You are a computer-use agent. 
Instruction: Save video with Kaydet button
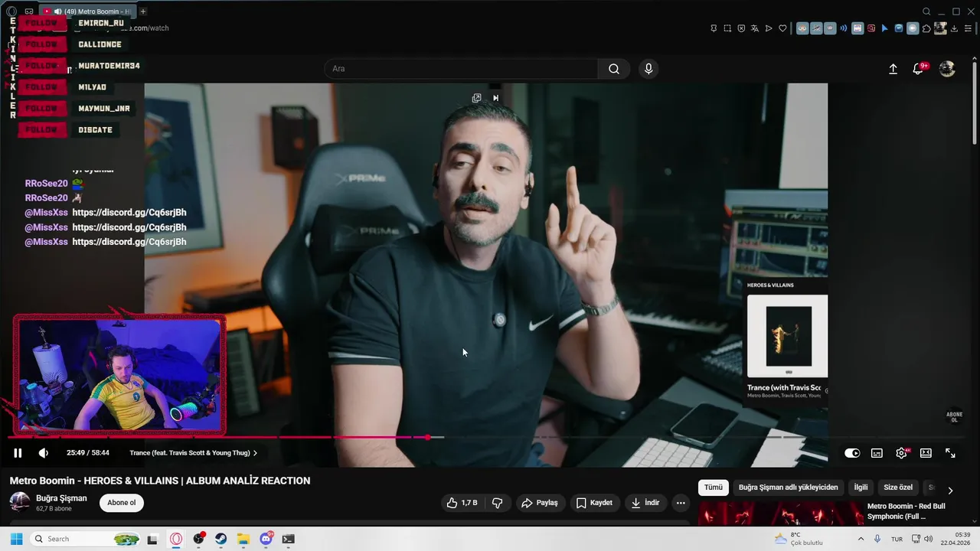tap(594, 503)
